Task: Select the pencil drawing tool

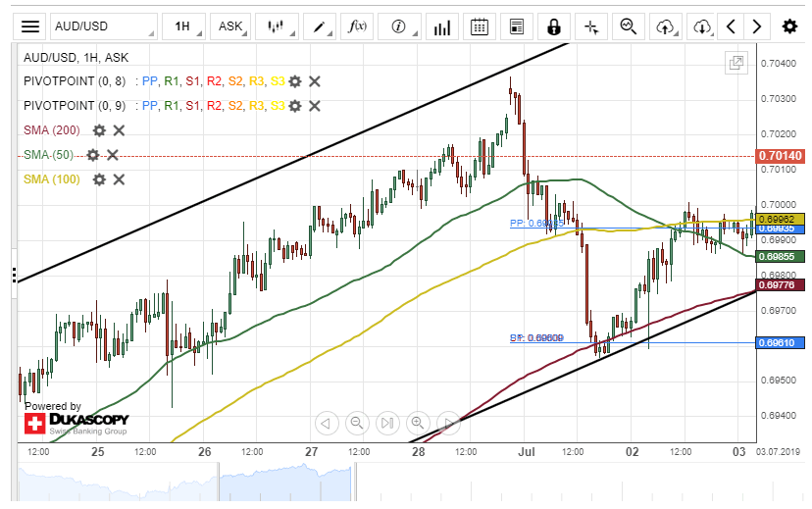Action: point(320,26)
